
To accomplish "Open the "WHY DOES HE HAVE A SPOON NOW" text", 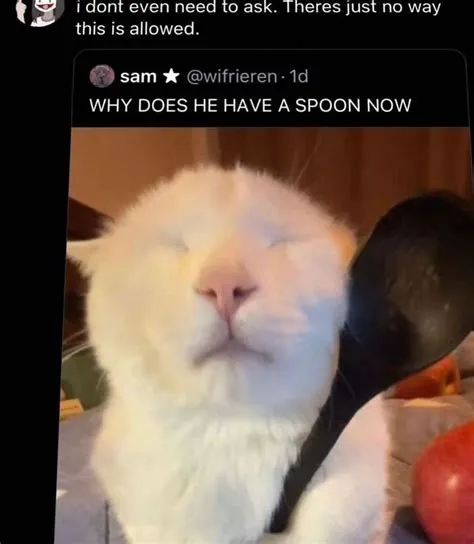I will (x=250, y=105).
